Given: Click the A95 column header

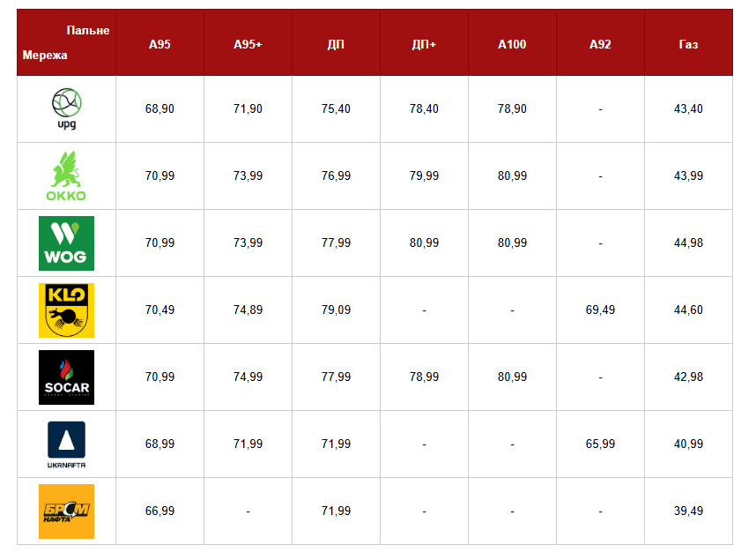Looking at the screenshot, I should coord(159,44).
